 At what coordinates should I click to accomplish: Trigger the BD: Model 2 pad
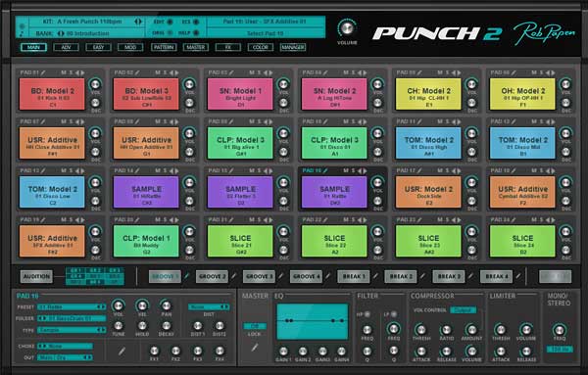[52, 94]
